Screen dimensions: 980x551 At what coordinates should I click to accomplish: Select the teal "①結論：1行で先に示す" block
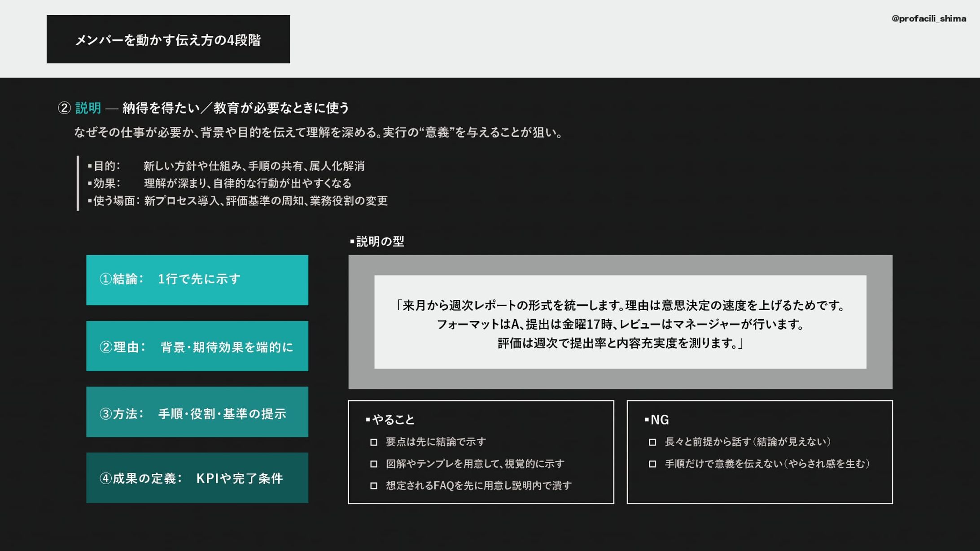(197, 279)
